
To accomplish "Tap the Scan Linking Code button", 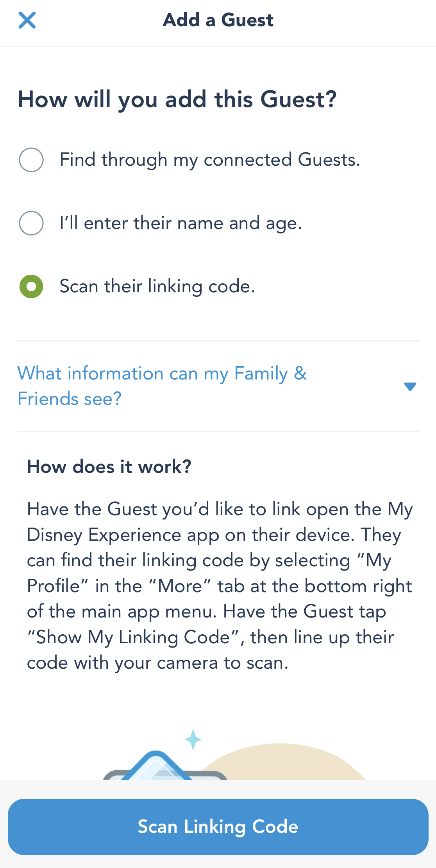I will [218, 827].
